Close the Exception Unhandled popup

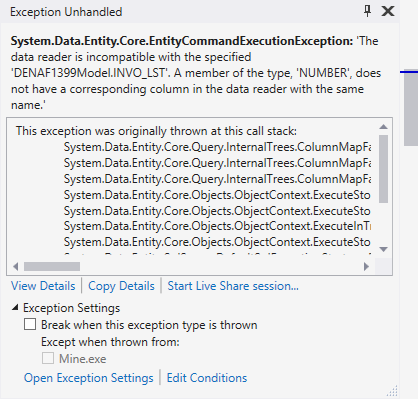(388, 11)
